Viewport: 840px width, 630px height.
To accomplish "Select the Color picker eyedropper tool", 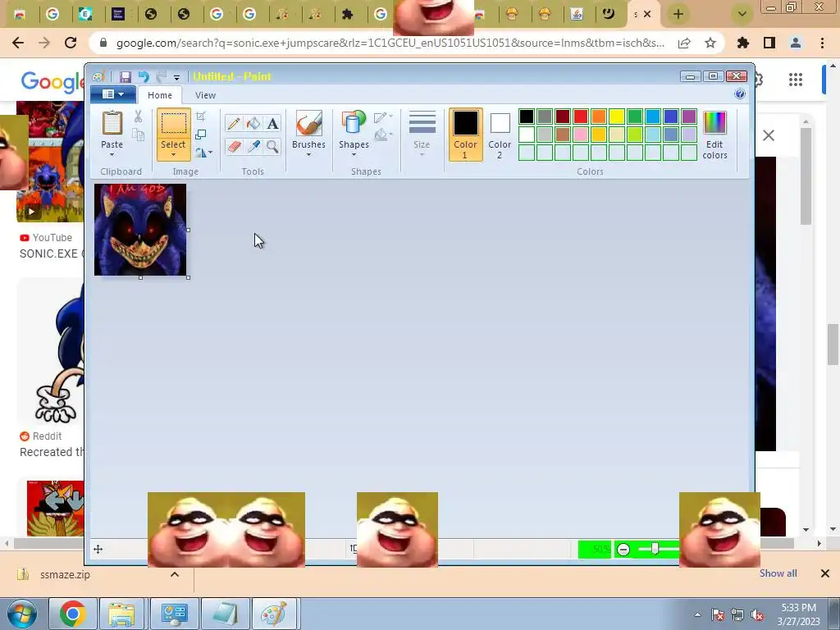I will pos(253,146).
